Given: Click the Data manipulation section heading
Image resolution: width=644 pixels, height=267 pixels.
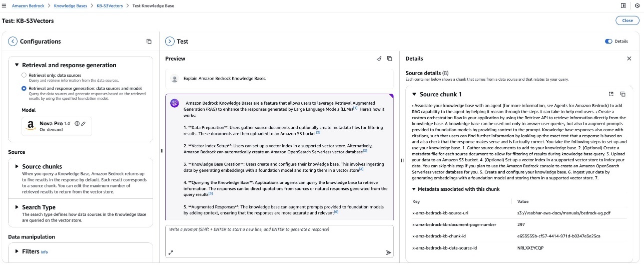Looking at the screenshot, I should (32, 237).
